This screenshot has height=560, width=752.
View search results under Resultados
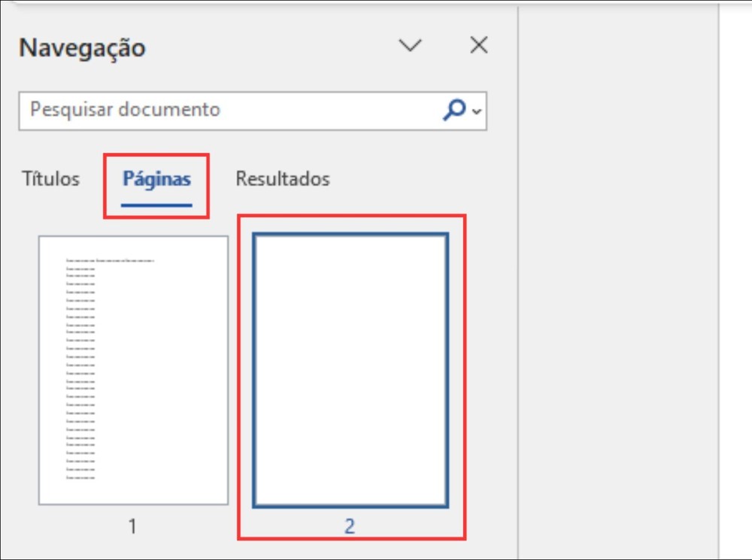point(282,179)
